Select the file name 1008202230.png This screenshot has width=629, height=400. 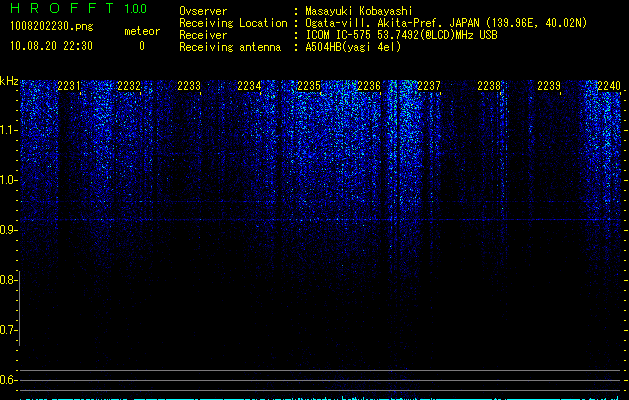click(52, 26)
